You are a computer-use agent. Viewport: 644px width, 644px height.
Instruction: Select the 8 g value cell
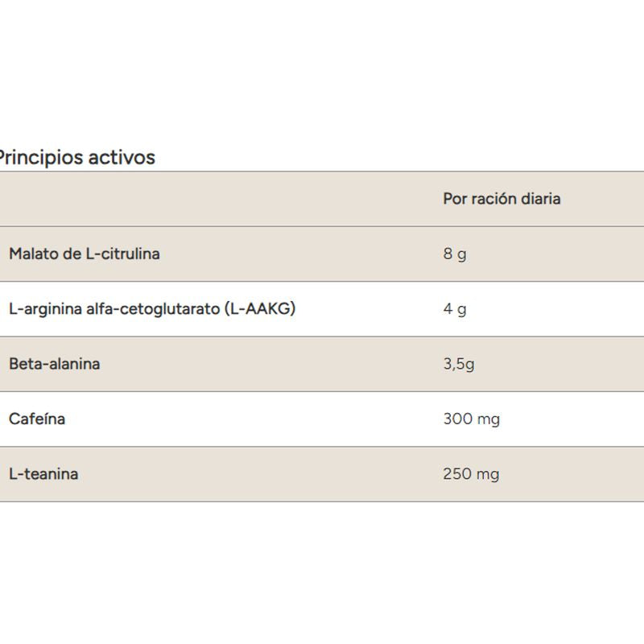pyautogui.click(x=454, y=254)
